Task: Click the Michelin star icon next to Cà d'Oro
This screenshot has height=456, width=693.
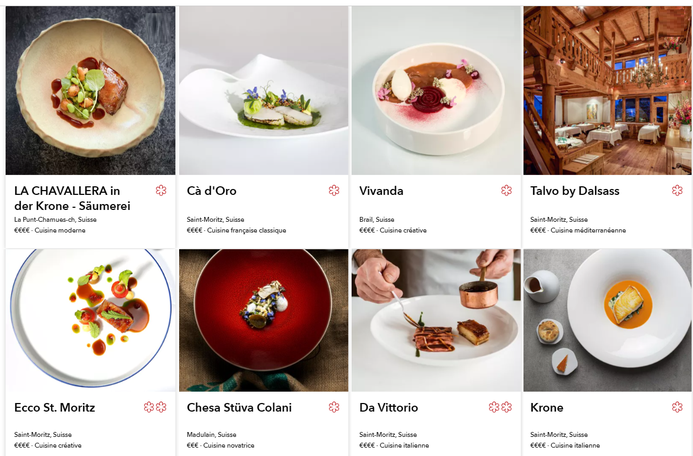Action: pos(334,190)
